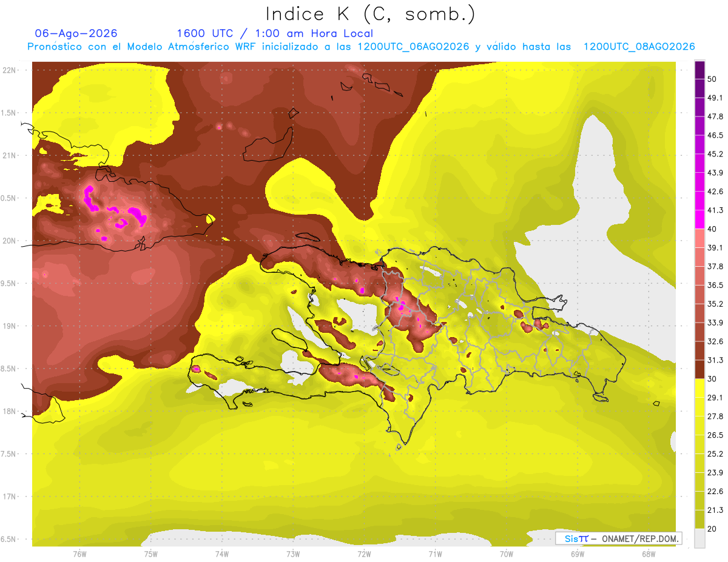Click legend value "46.5"
The height and width of the screenshot is (562, 728).
715,135
